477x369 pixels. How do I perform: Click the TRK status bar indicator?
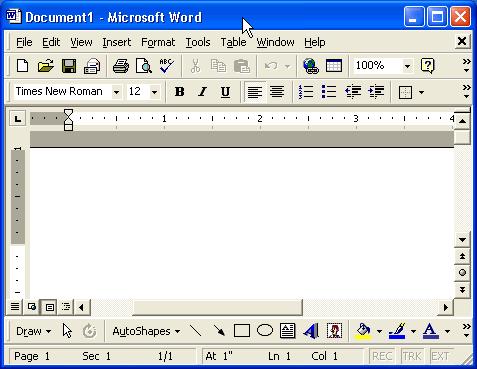pyautogui.click(x=412, y=356)
